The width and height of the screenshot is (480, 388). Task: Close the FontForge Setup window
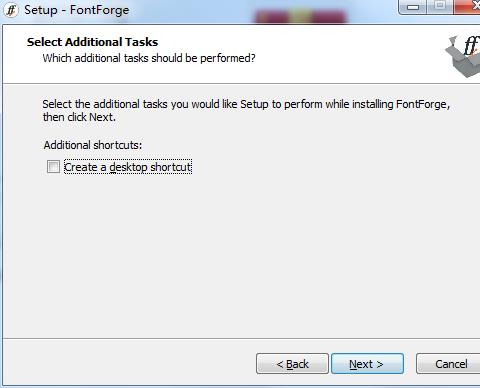tap(468, 6)
